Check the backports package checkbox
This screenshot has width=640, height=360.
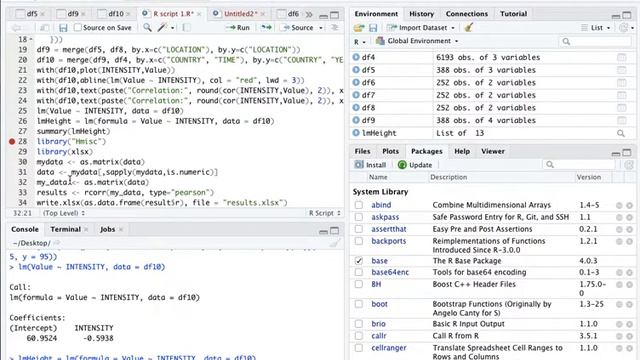pyautogui.click(x=359, y=241)
